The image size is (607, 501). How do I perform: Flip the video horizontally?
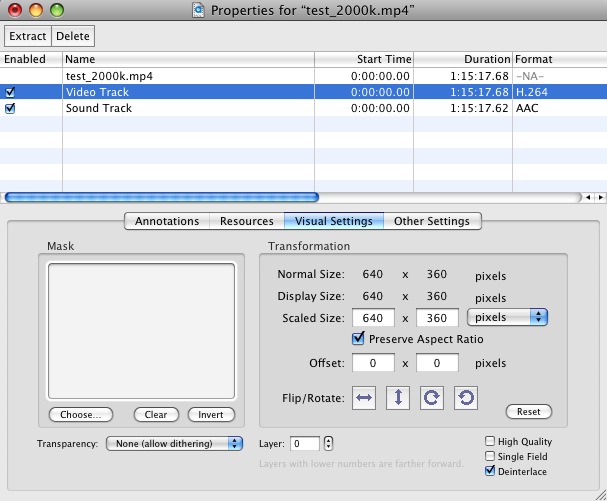pos(364,398)
